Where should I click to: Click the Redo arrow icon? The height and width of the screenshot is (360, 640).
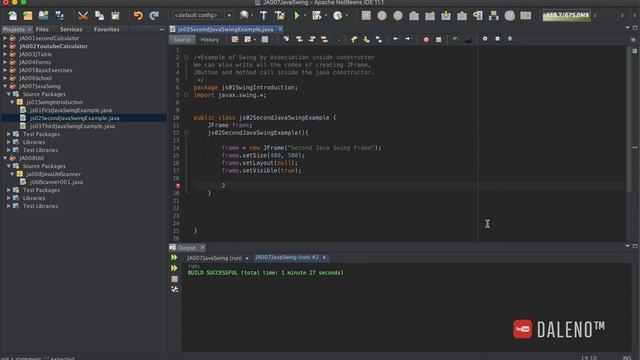click(154, 16)
